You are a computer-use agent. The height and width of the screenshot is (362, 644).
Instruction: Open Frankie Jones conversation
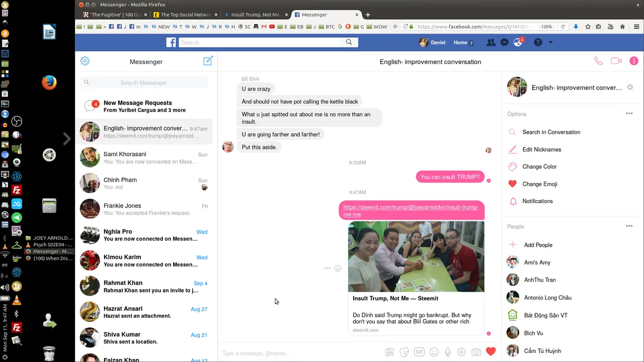[144, 209]
